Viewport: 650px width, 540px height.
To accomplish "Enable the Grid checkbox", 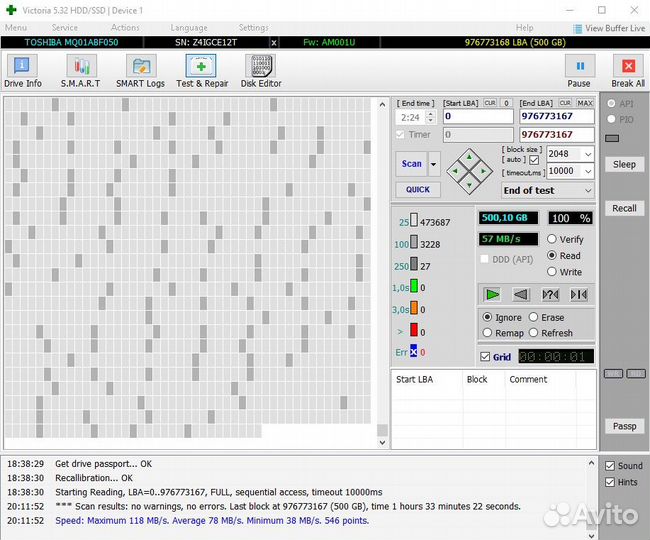I will click(x=486, y=357).
